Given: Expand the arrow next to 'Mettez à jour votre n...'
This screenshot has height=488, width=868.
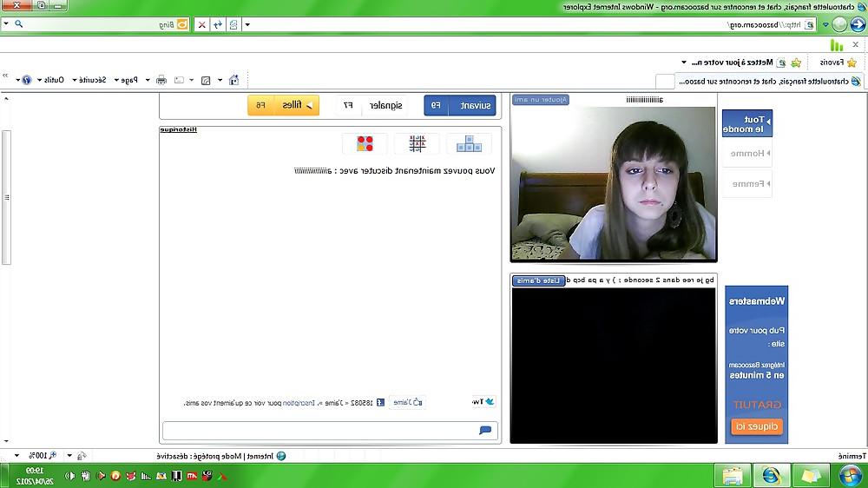Looking at the screenshot, I should tap(684, 63).
